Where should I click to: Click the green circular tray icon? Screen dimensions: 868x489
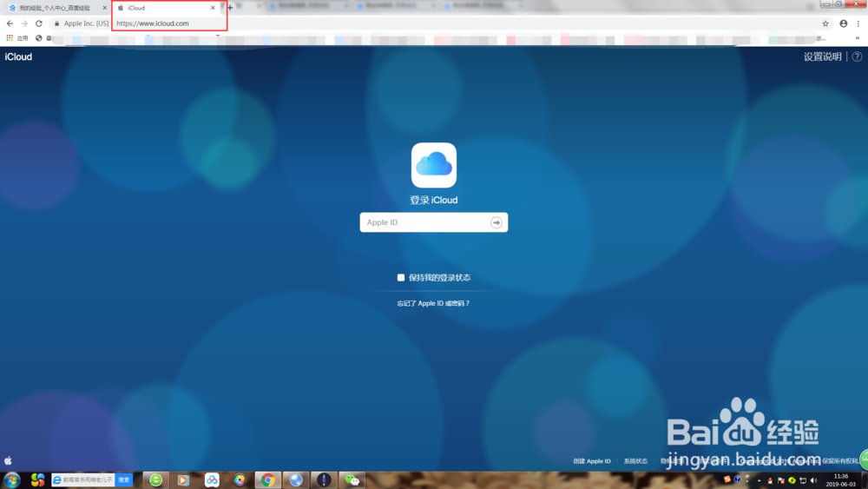pos(792,480)
